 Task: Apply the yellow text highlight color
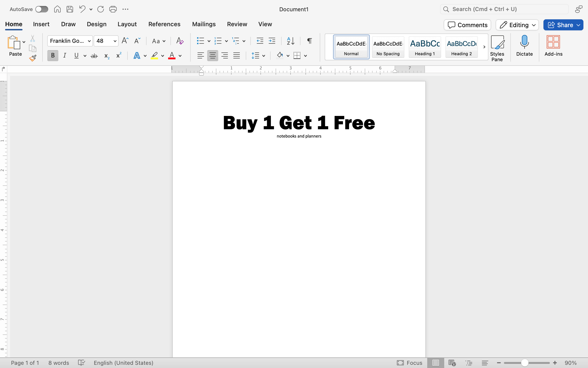(x=154, y=56)
